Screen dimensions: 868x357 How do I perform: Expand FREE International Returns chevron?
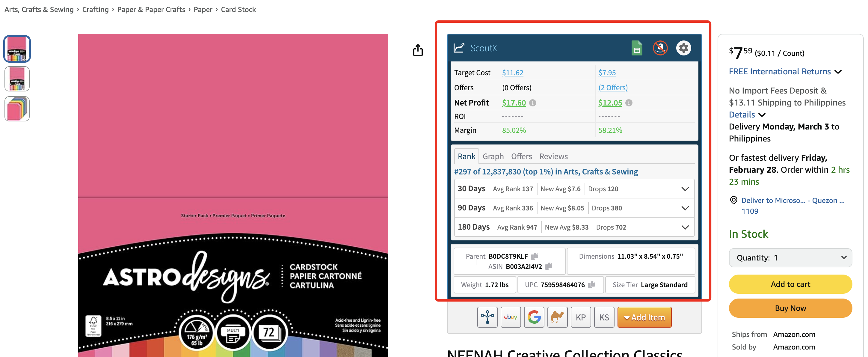(x=838, y=72)
